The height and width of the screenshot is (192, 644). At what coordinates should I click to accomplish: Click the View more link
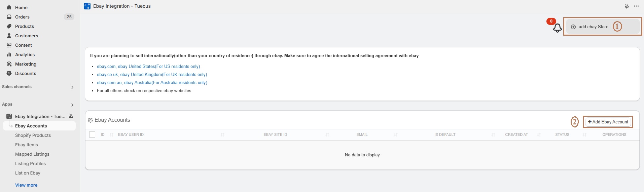point(26,185)
